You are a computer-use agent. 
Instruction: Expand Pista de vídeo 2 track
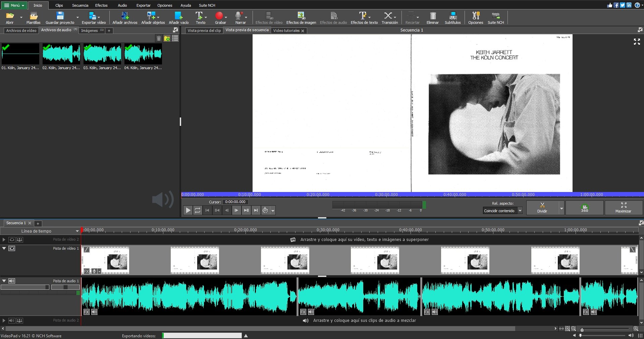click(x=4, y=240)
